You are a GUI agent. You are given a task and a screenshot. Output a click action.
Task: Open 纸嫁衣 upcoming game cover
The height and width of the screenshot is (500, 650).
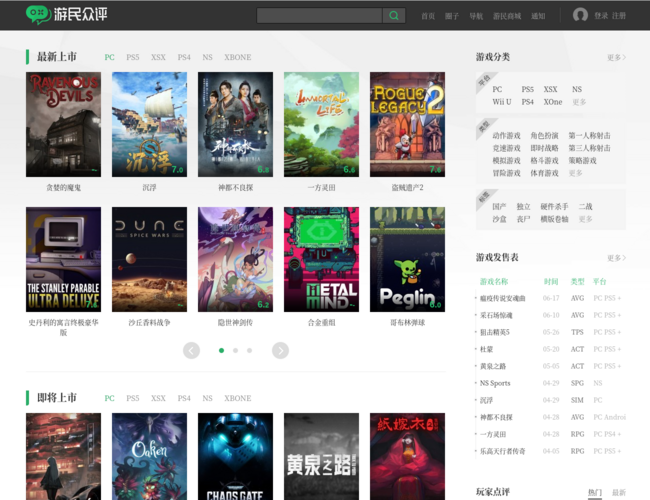407,456
